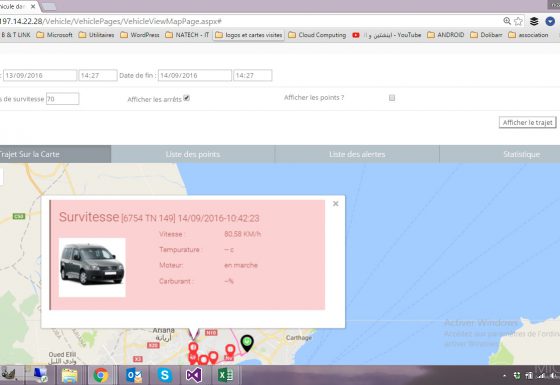The image size is (560, 385).
Task: Click the Carthage label on the map
Action: 299,338
